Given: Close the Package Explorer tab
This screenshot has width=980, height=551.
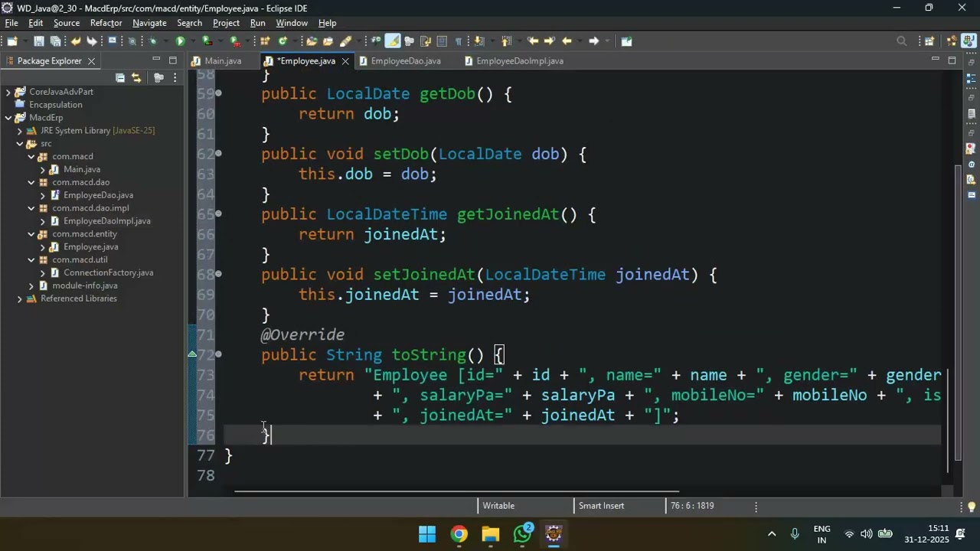Looking at the screenshot, I should click(x=91, y=60).
